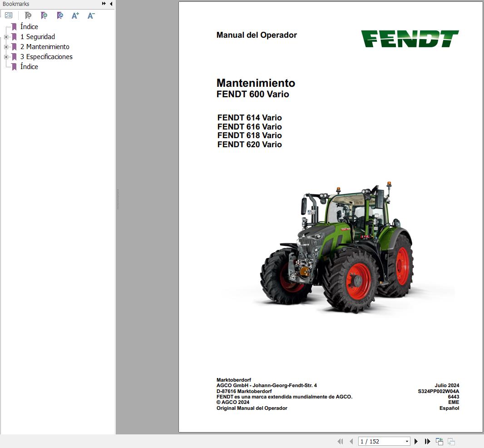Expand the 1 Seguridad tree node
This screenshot has width=484, height=448.
[x=6, y=37]
